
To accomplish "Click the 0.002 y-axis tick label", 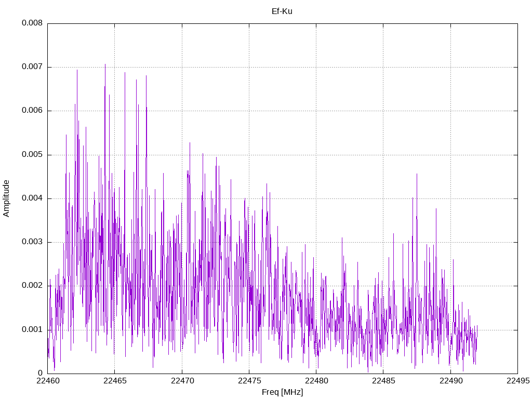I will click(x=32, y=286).
